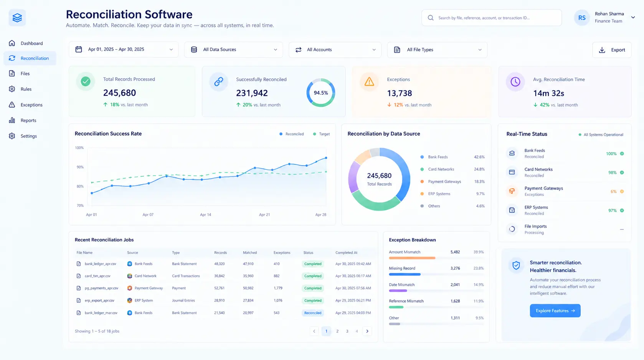Expand the All Data Sources dropdown
The height and width of the screenshot is (360, 644).
[x=233, y=50]
